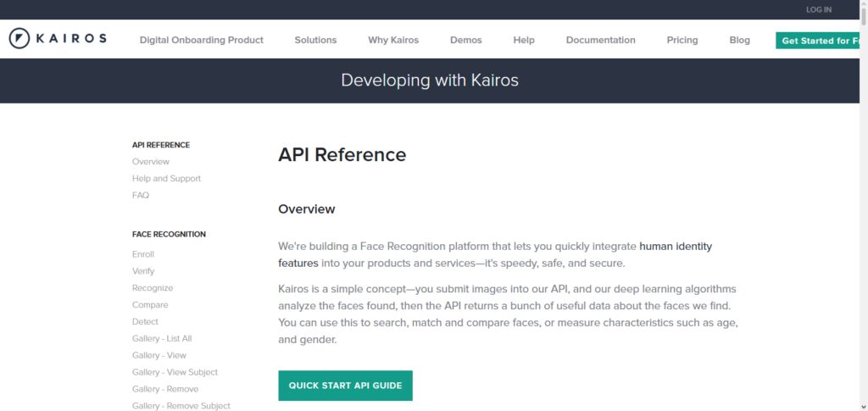Open the Blog link
The width and height of the screenshot is (868, 411).
[x=739, y=40]
